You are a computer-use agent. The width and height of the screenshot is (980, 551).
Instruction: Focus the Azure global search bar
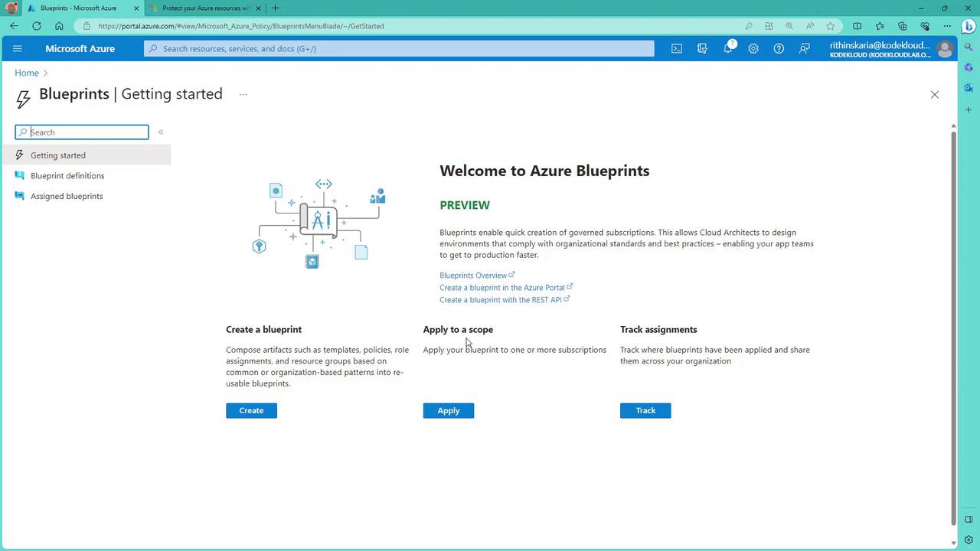click(399, 49)
